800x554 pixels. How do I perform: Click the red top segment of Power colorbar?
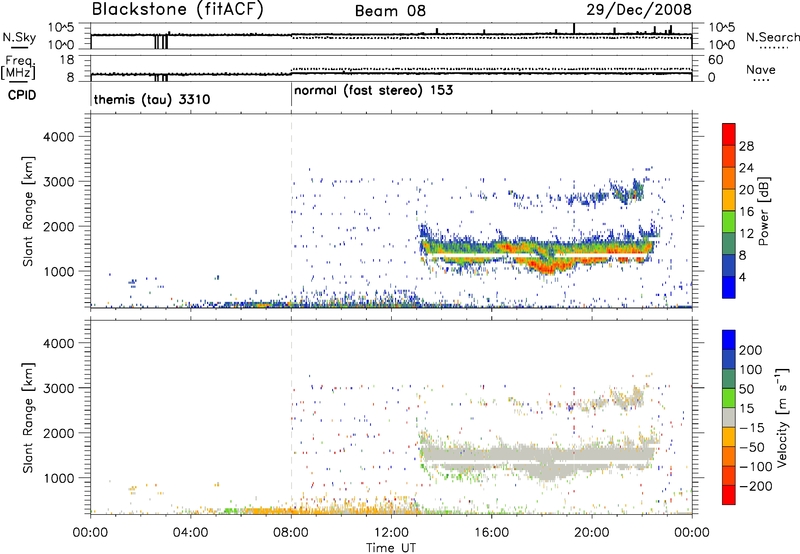[729, 135]
